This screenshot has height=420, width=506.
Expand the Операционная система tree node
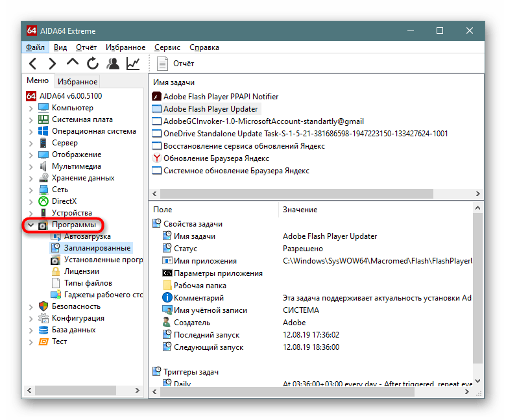31,132
